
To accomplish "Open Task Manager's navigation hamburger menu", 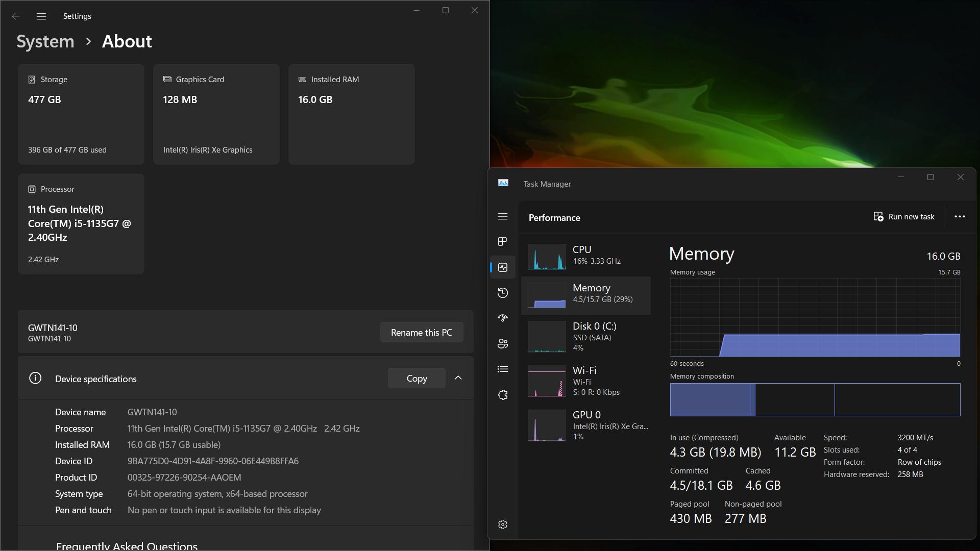I will click(503, 216).
